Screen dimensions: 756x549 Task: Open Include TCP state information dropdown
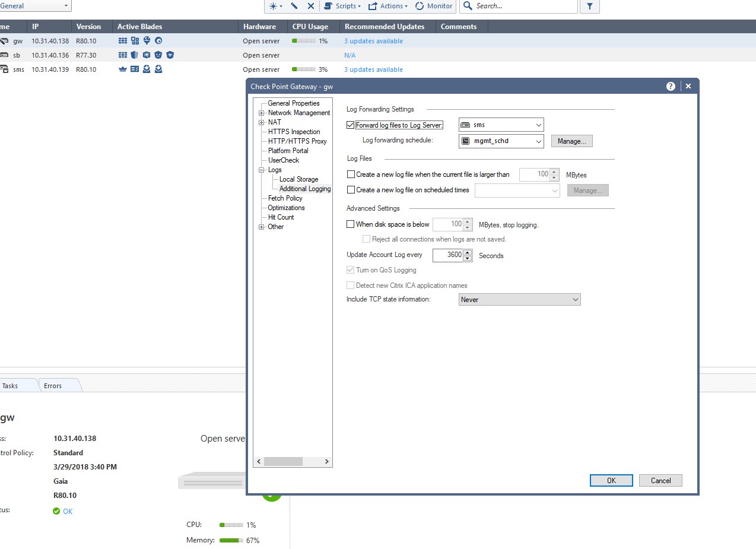[x=520, y=300]
